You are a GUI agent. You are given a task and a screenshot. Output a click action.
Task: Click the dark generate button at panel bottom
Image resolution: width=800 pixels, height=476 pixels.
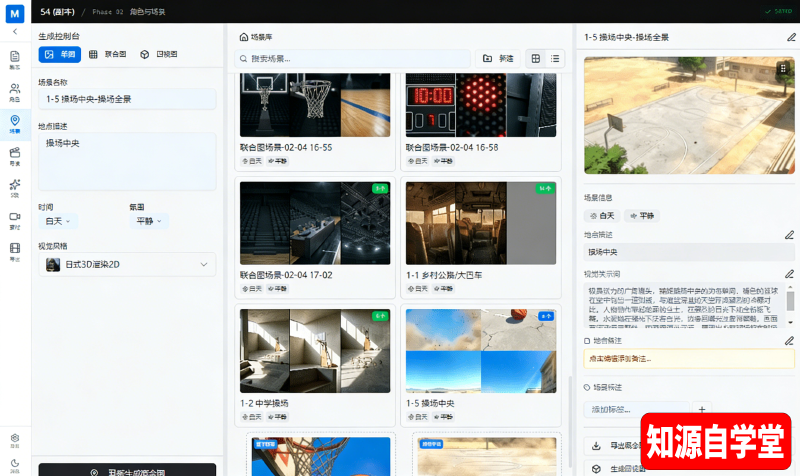[x=127, y=470]
